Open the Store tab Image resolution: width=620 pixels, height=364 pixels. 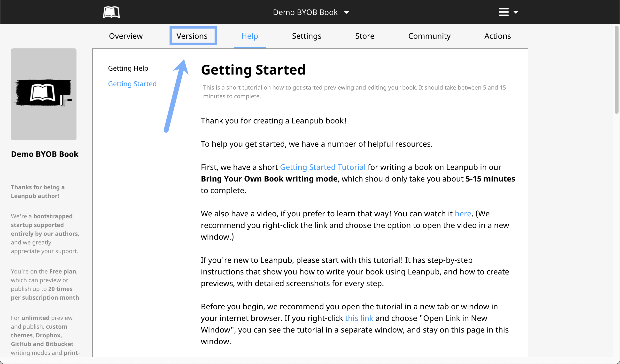click(365, 36)
